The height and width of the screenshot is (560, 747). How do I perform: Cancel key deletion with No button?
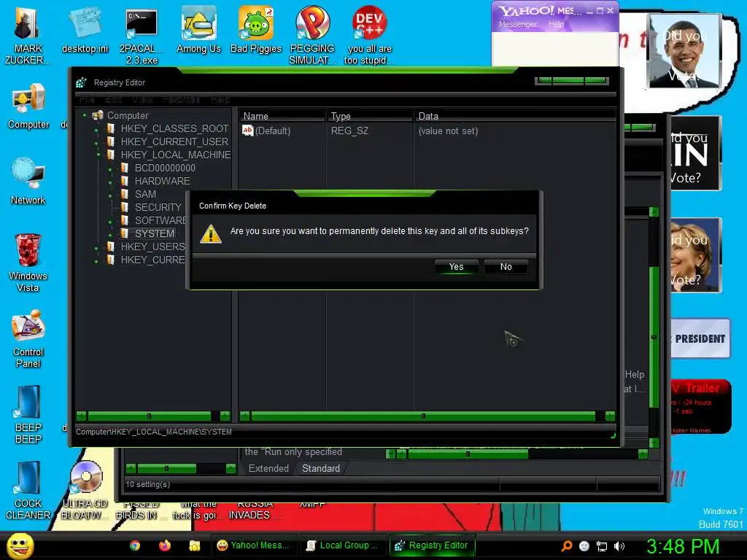pyautogui.click(x=506, y=267)
